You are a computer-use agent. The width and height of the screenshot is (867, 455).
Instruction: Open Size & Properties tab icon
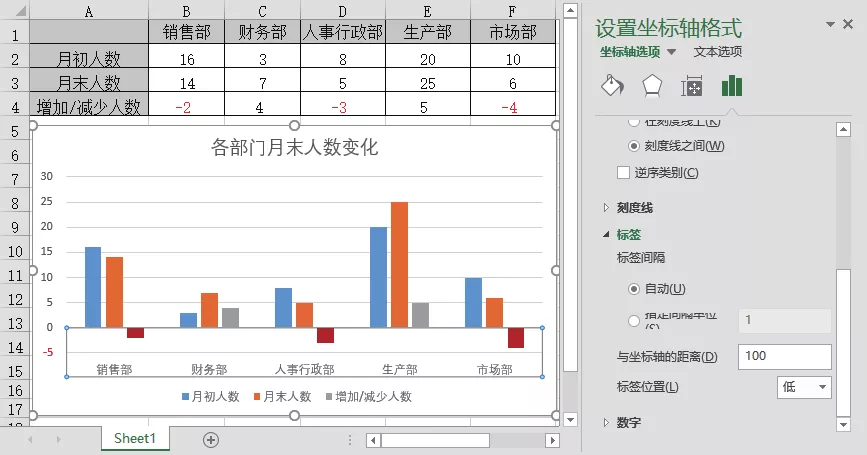click(692, 86)
